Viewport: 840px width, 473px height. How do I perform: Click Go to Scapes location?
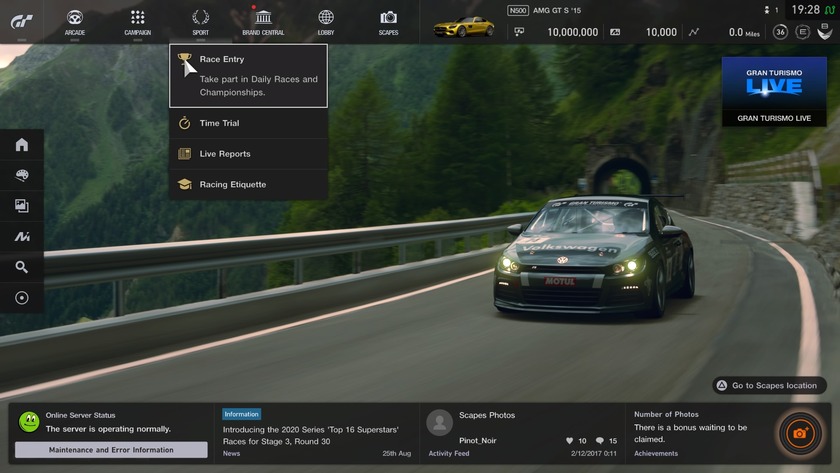click(x=772, y=385)
